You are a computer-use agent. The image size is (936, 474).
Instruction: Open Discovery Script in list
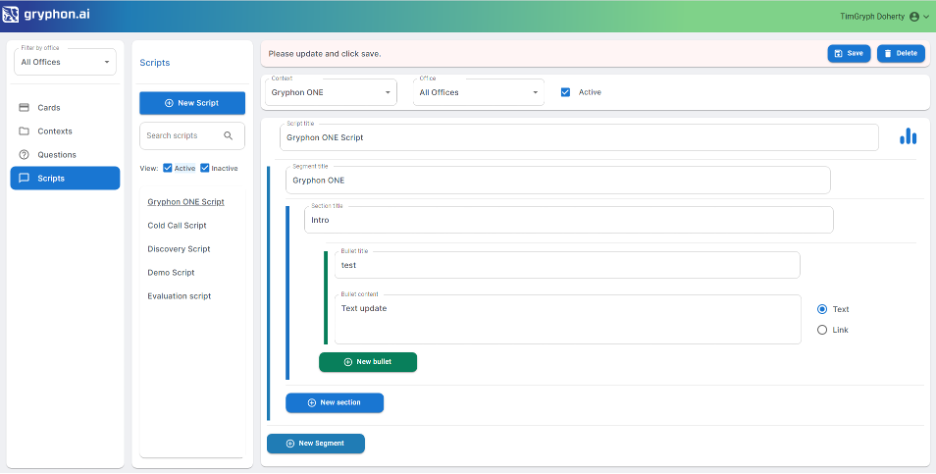[178, 248]
